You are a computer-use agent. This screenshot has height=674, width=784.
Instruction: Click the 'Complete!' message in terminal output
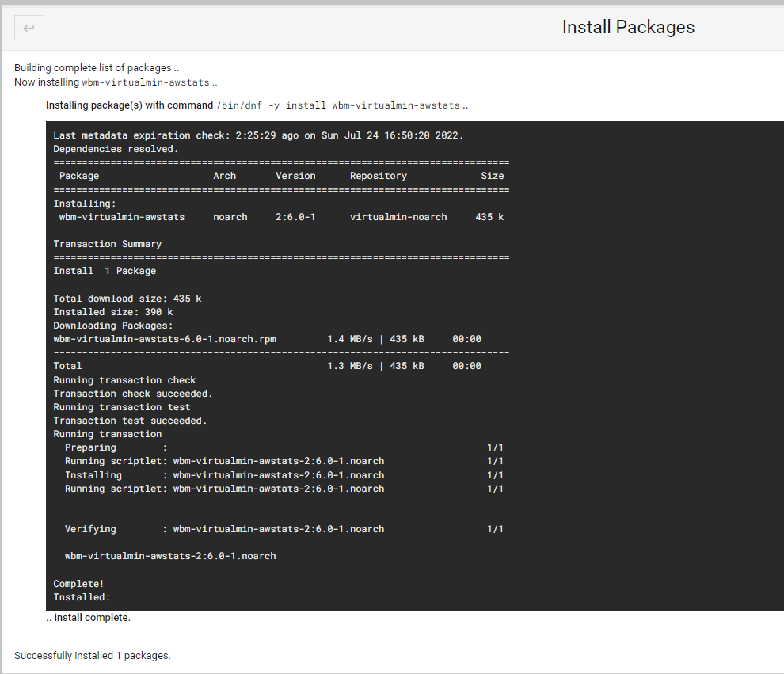[78, 584]
